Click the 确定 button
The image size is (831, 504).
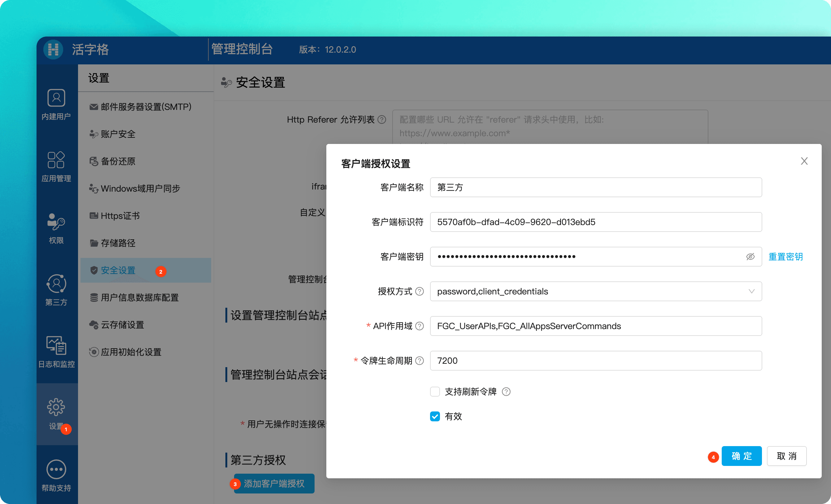point(741,456)
